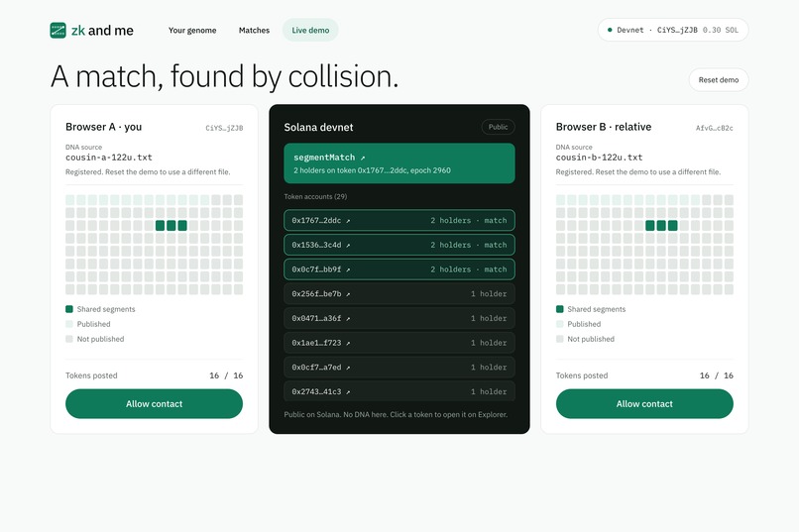The height and width of the screenshot is (532, 799).
Task: Open the segmentMatch banner link
Action: [x=399, y=162]
